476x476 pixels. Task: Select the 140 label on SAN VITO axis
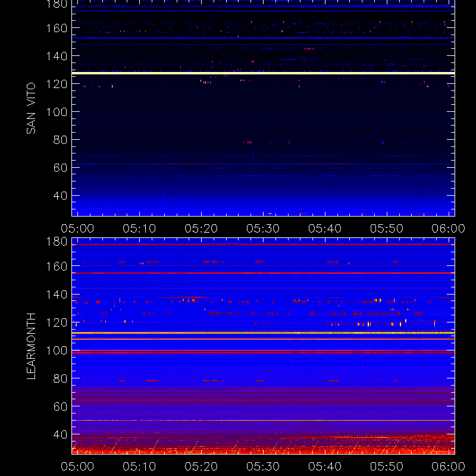pyautogui.click(x=57, y=56)
